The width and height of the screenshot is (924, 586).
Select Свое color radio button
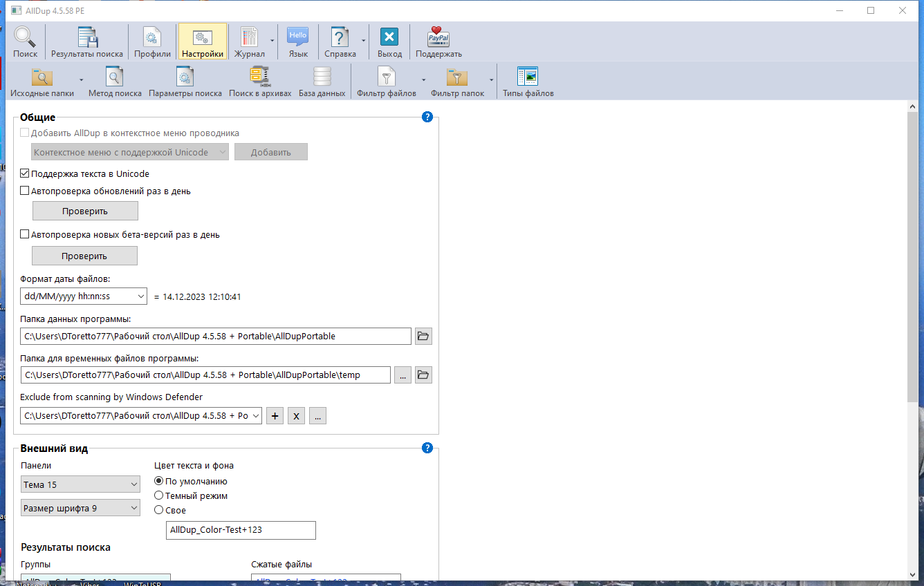pos(159,510)
